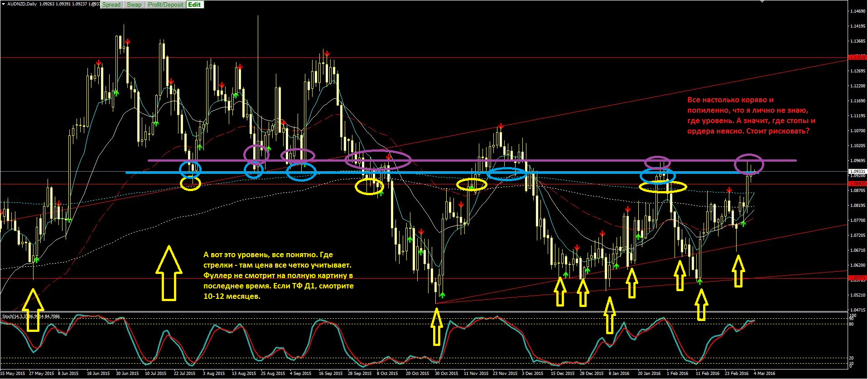This screenshot has width=868, height=379.
Task: Click the 30 Jun 2015 date label
Action: (127, 374)
